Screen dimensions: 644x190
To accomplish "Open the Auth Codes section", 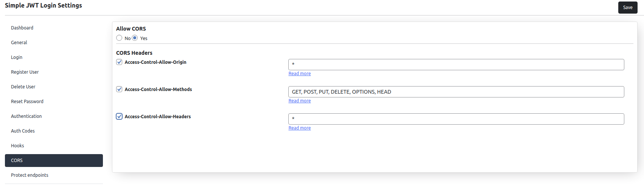I will coord(23,131).
